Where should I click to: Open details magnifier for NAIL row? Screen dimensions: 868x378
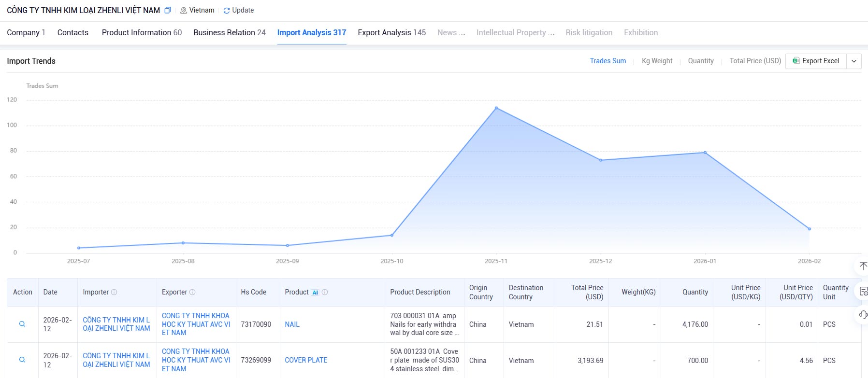(22, 324)
